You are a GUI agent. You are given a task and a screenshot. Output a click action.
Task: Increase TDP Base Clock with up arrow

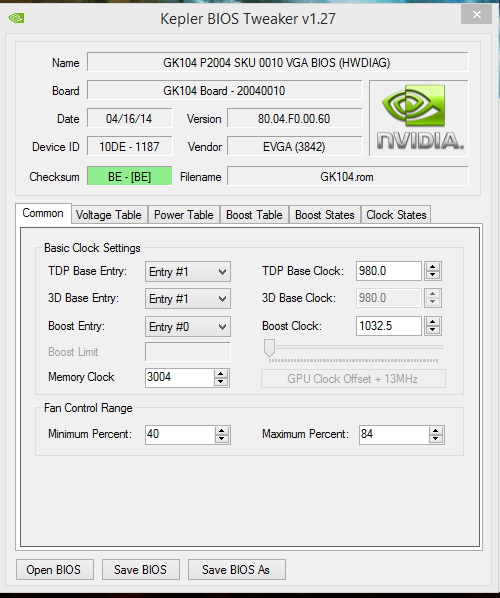[x=432, y=267]
